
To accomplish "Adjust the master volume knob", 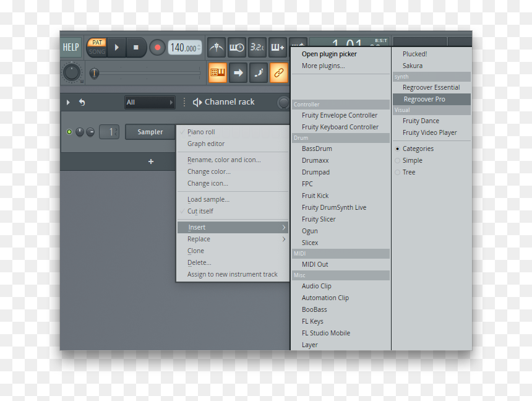I will [72, 72].
